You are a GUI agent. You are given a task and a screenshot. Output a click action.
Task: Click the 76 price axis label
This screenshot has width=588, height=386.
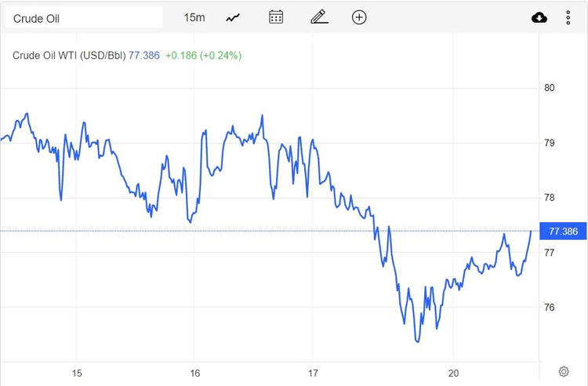(x=550, y=308)
